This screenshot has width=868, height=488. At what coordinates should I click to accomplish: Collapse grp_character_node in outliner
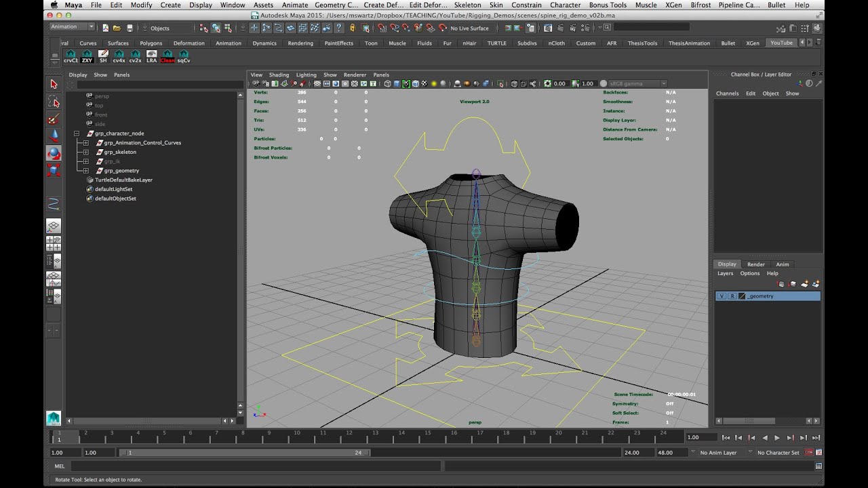click(x=77, y=134)
